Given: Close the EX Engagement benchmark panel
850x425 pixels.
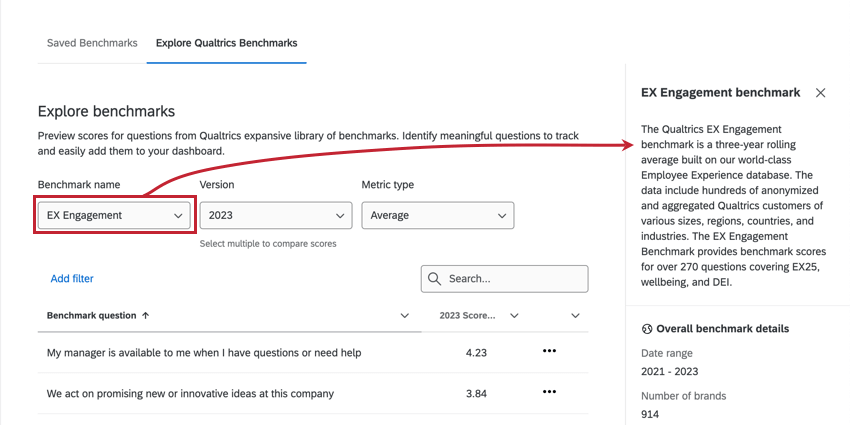Looking at the screenshot, I should pos(820,93).
